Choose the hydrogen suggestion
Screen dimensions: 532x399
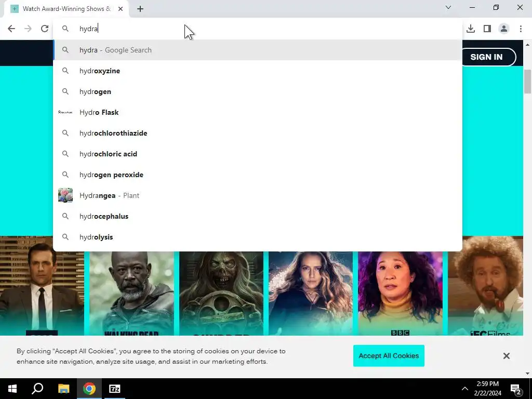click(258, 91)
